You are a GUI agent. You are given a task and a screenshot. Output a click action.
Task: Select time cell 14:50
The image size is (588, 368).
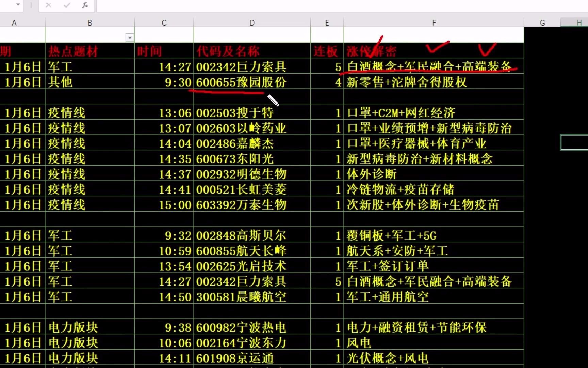tap(164, 296)
